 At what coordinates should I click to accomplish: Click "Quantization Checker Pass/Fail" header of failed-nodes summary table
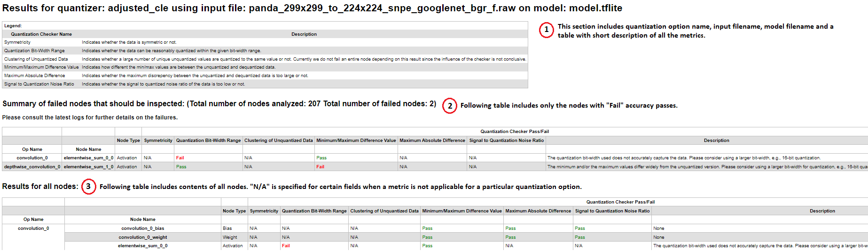pos(515,132)
